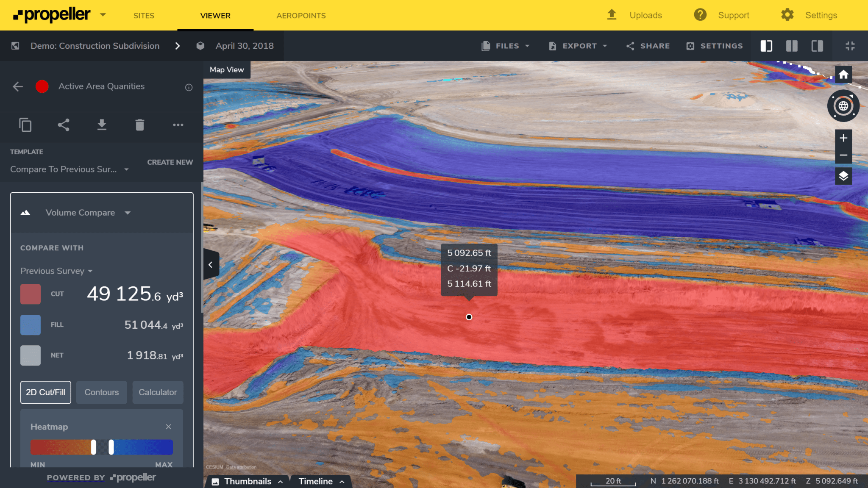The width and height of the screenshot is (868, 488).
Task: Download the measurement via download icon
Action: (102, 125)
